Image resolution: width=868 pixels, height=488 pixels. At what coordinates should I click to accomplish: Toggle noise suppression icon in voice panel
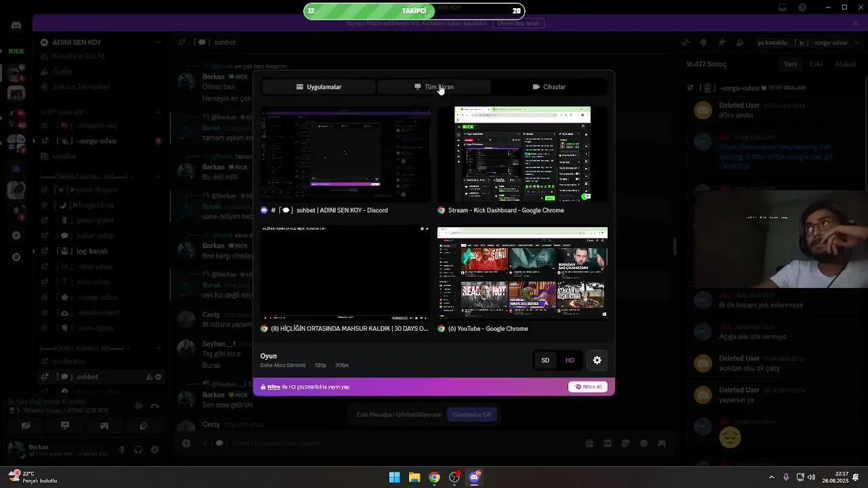click(139, 406)
